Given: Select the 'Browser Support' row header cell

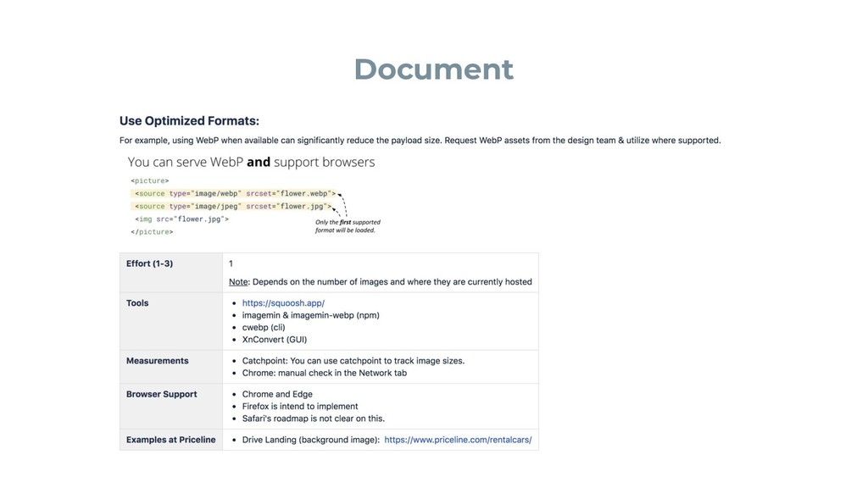Looking at the screenshot, I should tap(171, 406).
